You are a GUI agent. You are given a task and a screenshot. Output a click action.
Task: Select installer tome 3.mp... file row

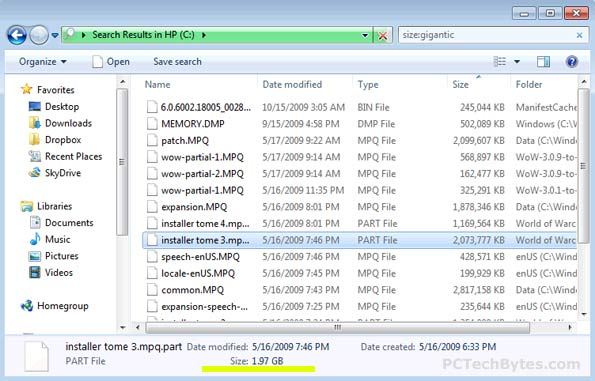click(x=359, y=240)
